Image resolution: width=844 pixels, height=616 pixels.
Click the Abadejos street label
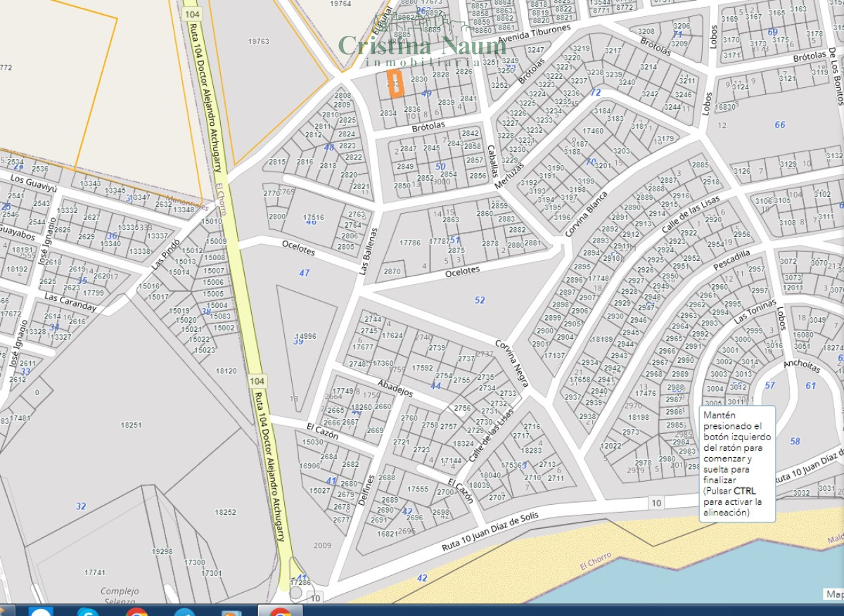pos(394,389)
